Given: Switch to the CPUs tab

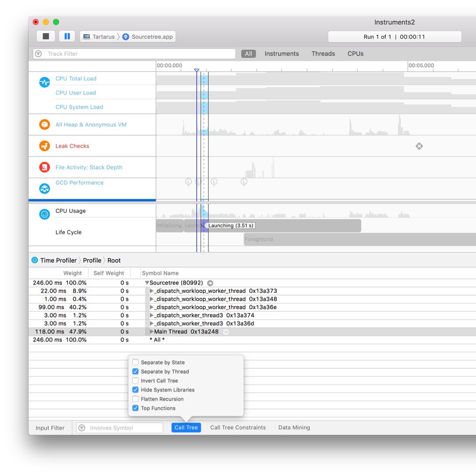Looking at the screenshot, I should pyautogui.click(x=355, y=54).
